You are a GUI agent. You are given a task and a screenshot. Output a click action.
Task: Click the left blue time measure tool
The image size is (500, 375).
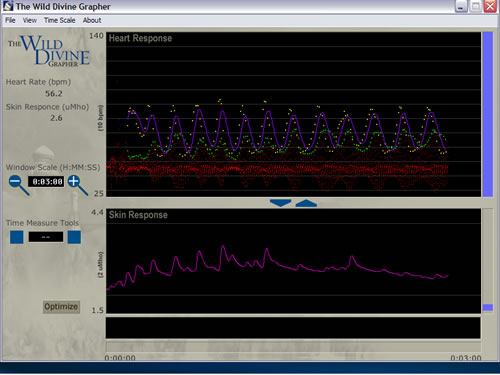click(x=17, y=237)
